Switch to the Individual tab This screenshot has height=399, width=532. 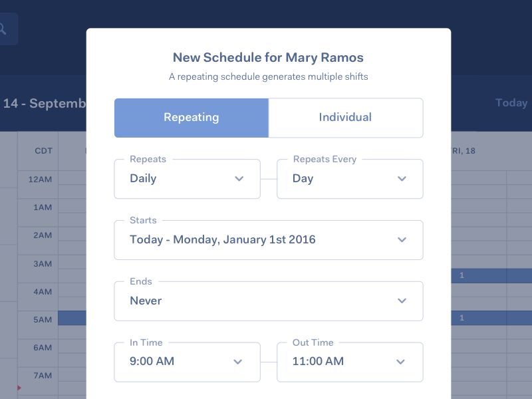click(345, 118)
